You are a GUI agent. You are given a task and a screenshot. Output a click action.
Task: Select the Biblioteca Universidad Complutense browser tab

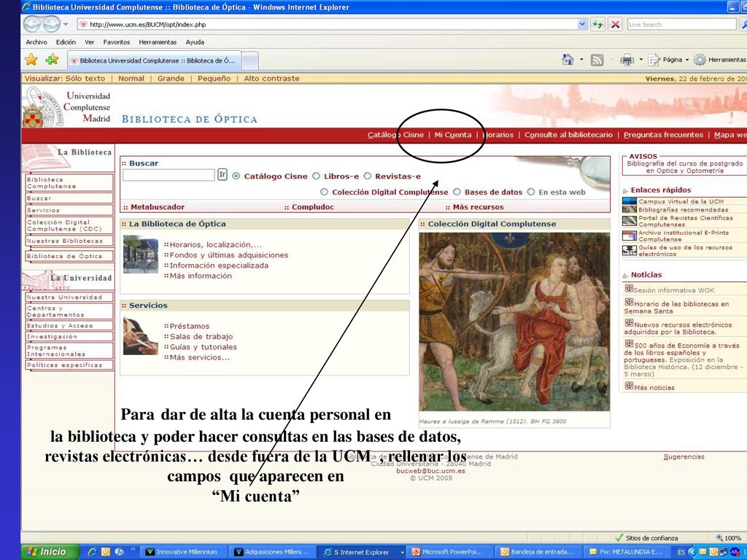pyautogui.click(x=154, y=61)
